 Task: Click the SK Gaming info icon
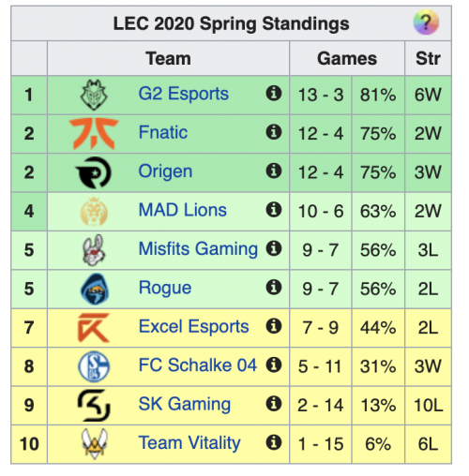click(x=274, y=404)
